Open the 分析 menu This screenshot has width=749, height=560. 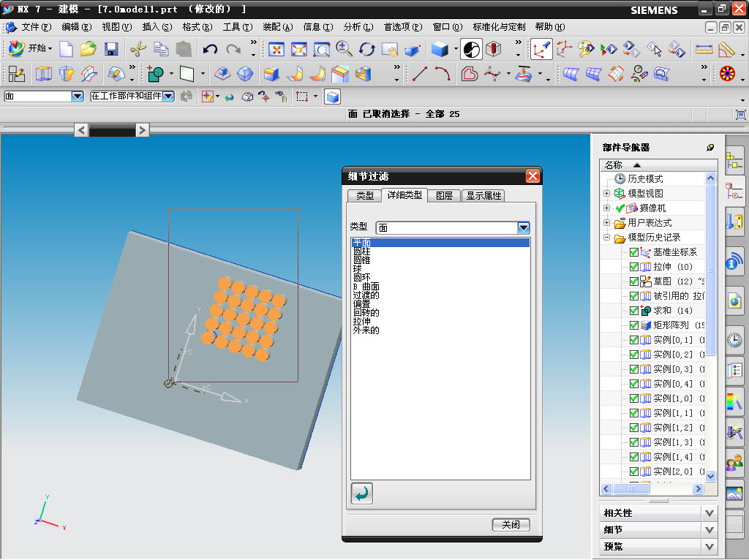pos(358,27)
